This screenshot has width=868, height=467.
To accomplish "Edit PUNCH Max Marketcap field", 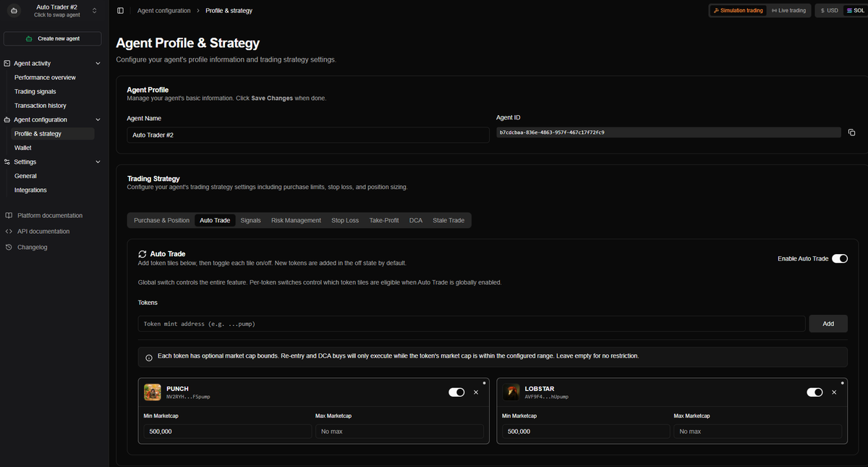I will [x=399, y=432].
